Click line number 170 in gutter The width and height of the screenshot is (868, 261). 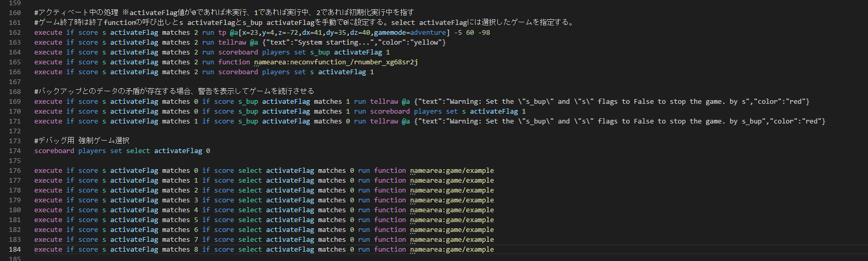(15, 112)
